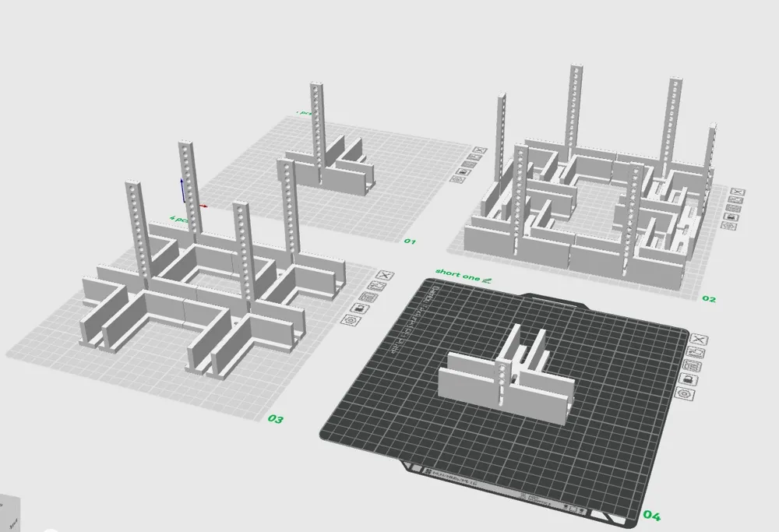Screen dimensions: 779x532
Task: Auto orient objects on plate 01
Action: click(474, 157)
